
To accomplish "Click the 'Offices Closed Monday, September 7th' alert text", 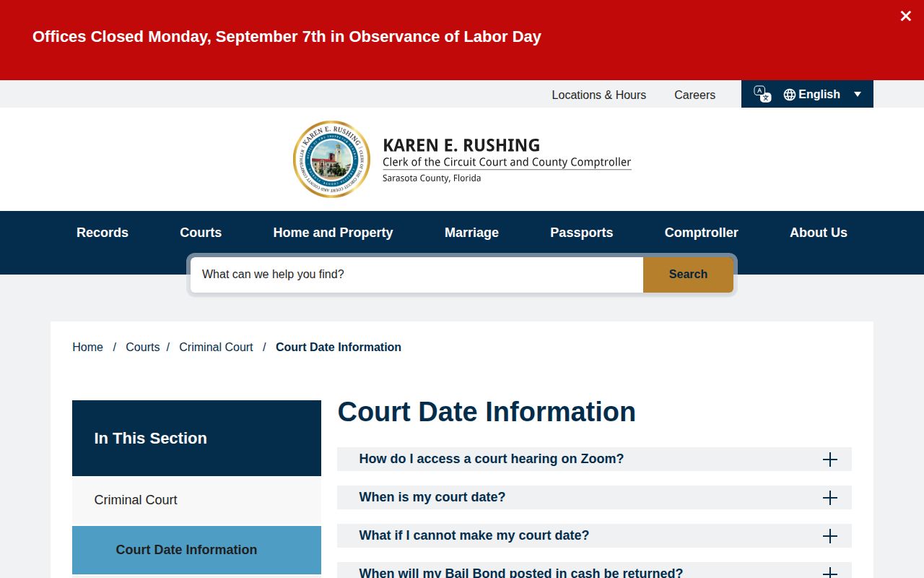I will [x=287, y=37].
